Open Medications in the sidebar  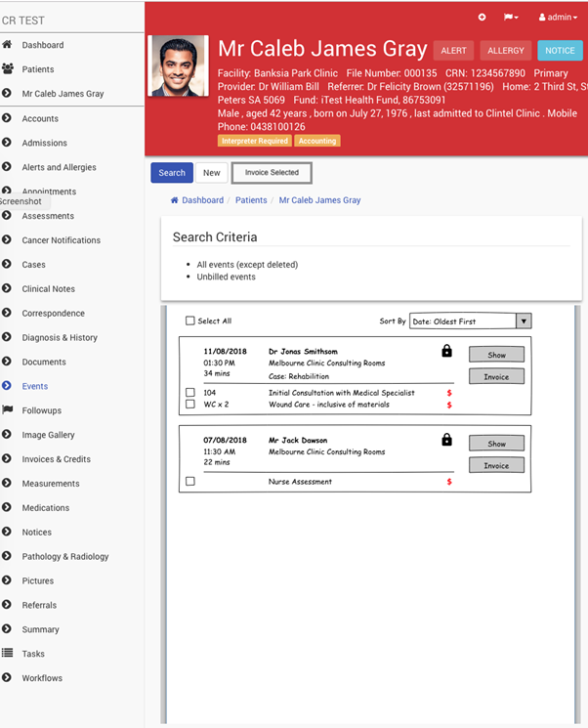[46, 507]
